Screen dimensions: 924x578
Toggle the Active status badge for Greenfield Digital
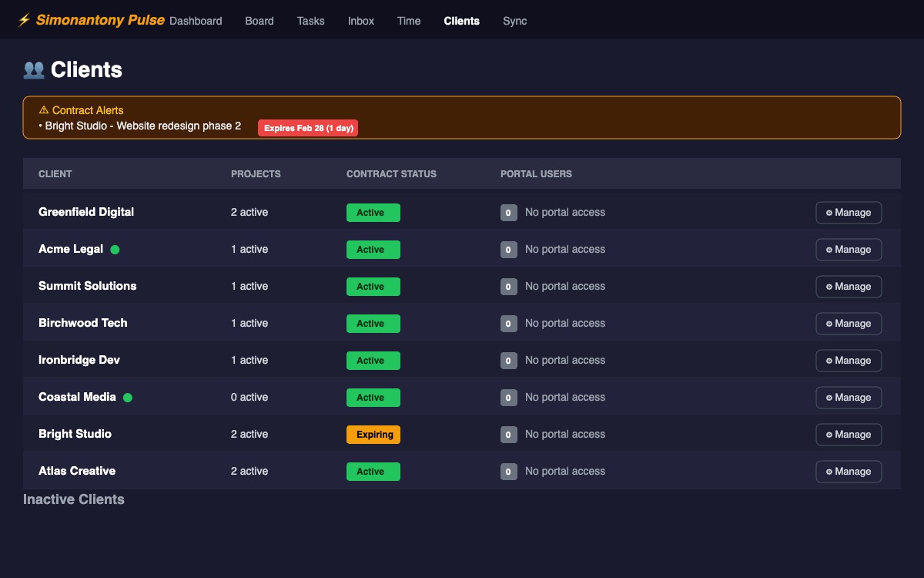[x=373, y=212]
